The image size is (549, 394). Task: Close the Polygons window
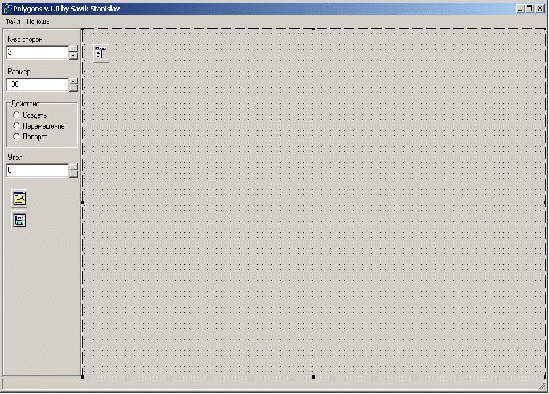click(x=540, y=9)
